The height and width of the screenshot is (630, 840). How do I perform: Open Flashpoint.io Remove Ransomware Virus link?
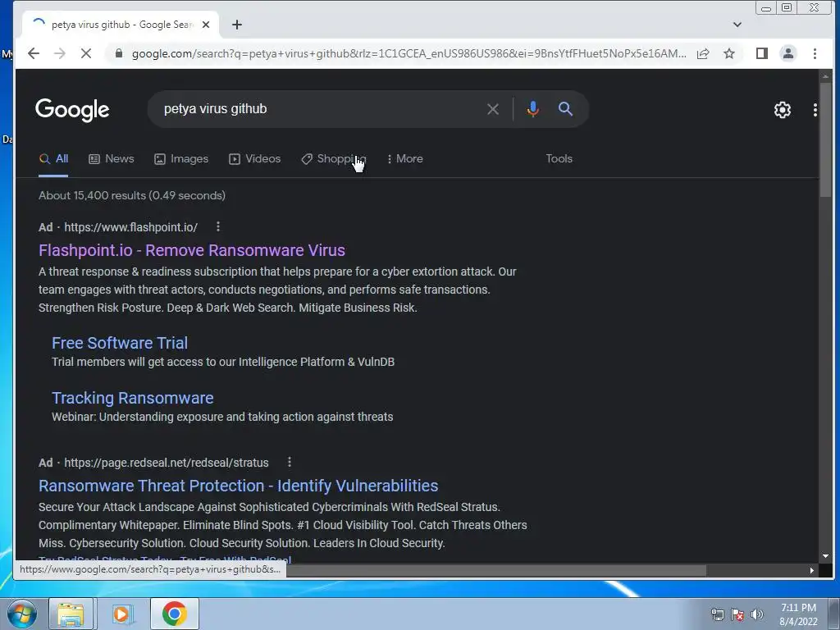click(x=192, y=251)
